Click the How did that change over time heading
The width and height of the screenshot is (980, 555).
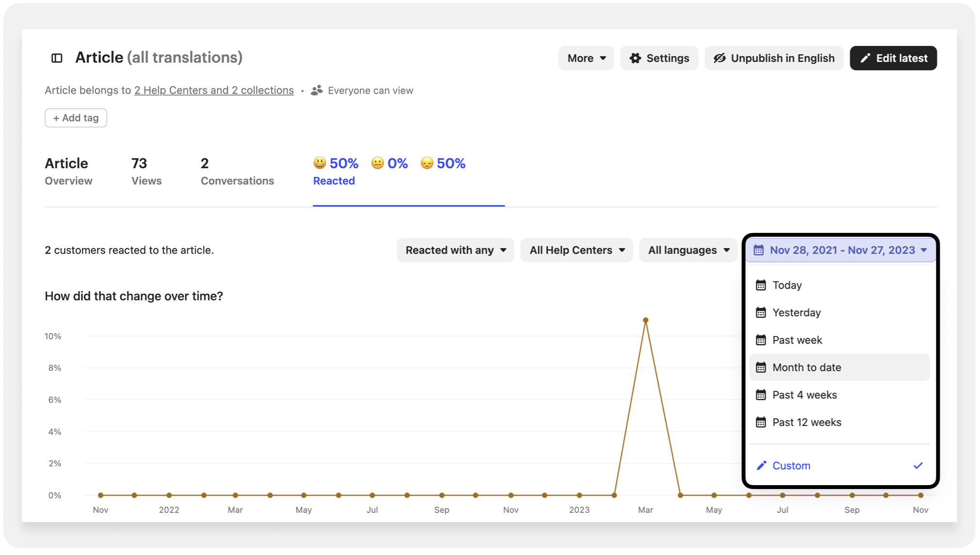click(x=134, y=296)
